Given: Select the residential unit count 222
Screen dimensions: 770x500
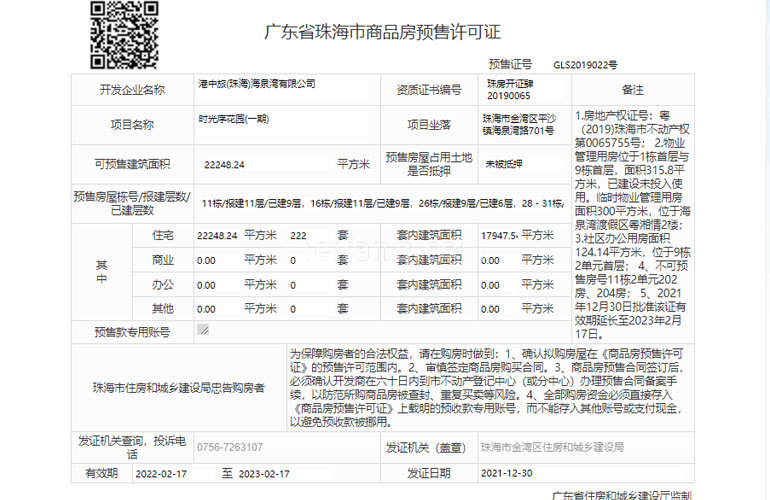Looking at the screenshot, I should (x=298, y=236).
